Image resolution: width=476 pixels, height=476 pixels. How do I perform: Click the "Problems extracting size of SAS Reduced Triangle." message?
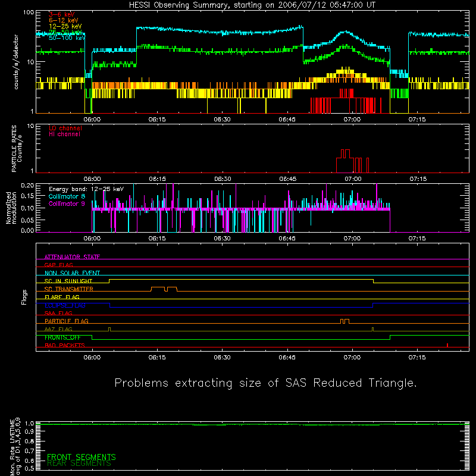tap(265, 383)
